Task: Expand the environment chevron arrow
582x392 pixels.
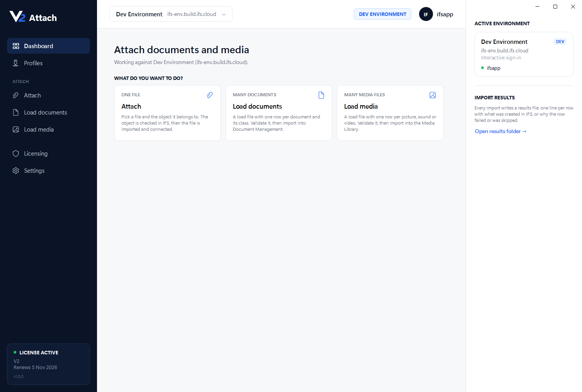Action: click(x=224, y=14)
